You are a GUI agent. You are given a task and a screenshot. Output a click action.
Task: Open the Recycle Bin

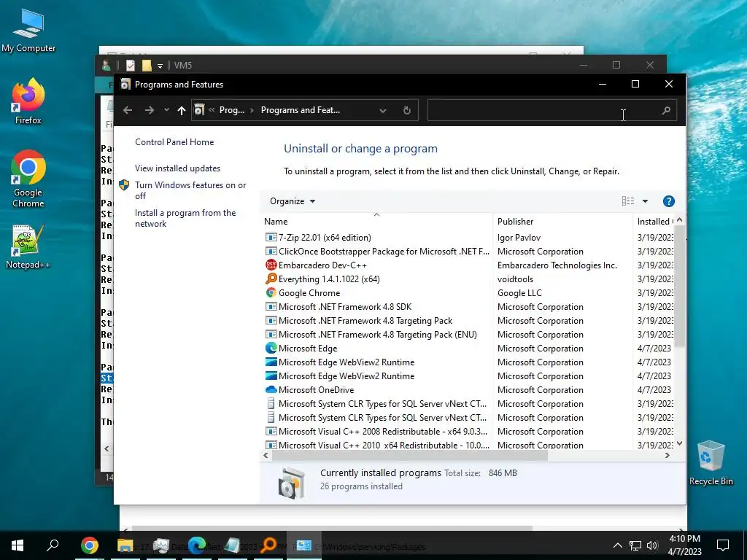tap(711, 463)
